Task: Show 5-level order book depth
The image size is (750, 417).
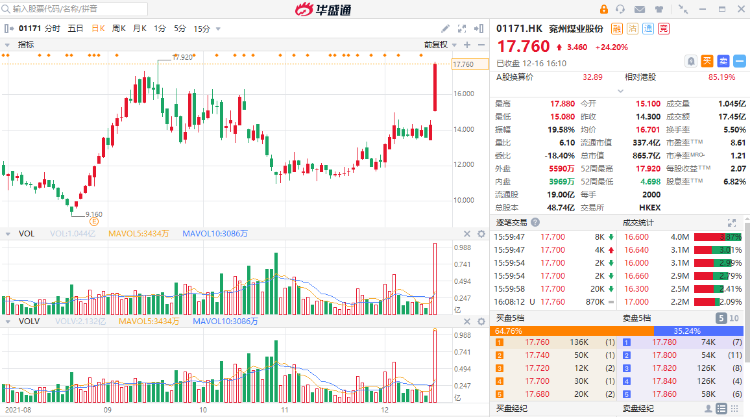Action: coord(721,318)
